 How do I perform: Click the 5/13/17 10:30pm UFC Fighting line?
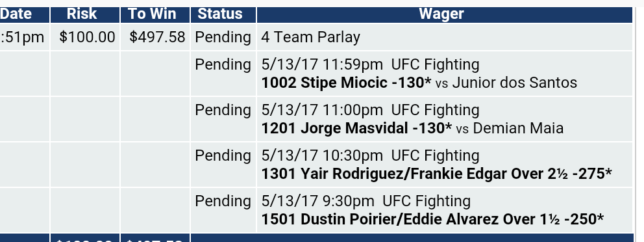pyautogui.click(x=370, y=155)
